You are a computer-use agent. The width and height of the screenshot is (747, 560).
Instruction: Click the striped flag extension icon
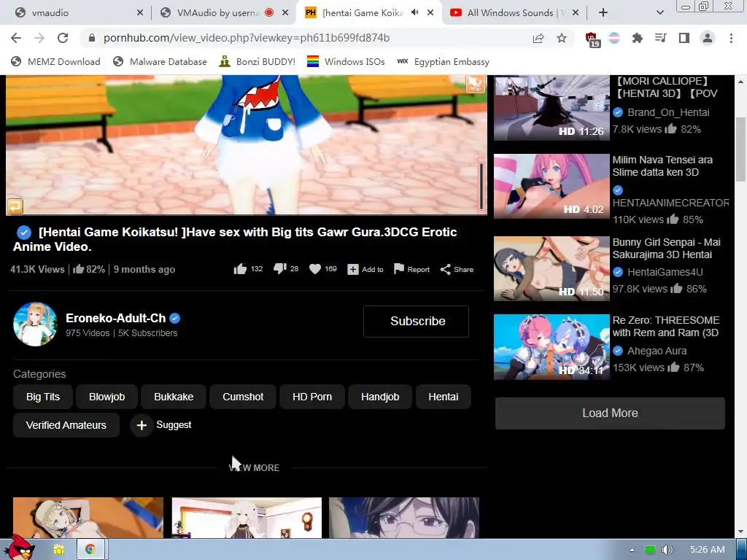614,38
